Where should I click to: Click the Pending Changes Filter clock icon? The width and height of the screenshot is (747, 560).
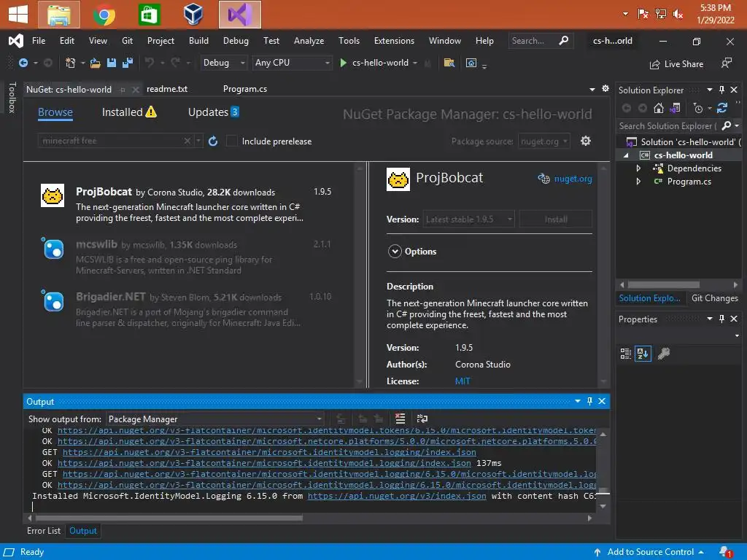pyautogui.click(x=698, y=108)
